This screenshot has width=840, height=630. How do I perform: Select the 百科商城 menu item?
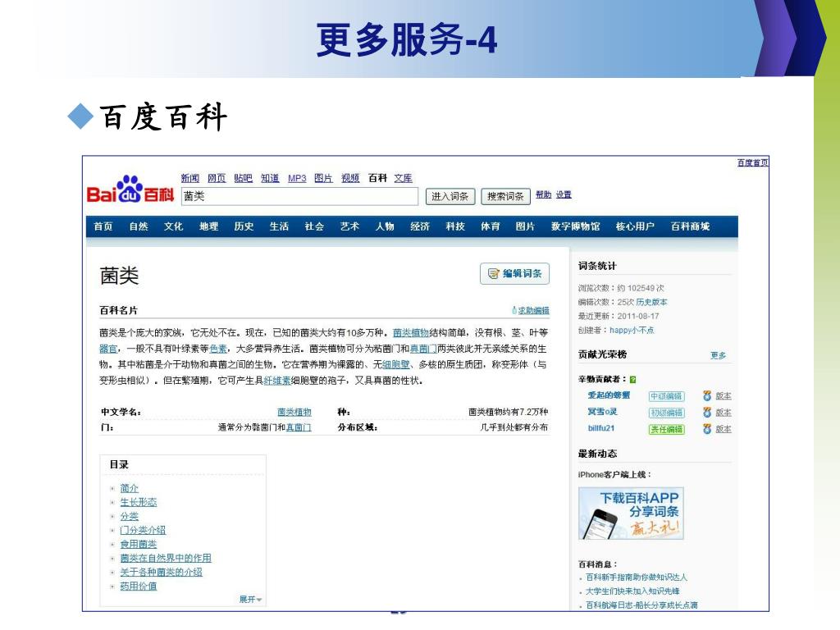tap(691, 226)
